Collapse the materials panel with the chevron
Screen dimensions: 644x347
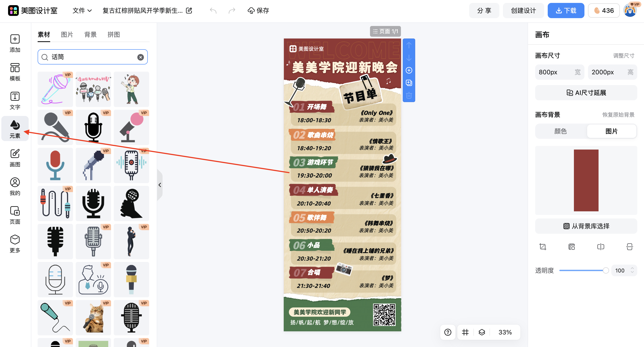160,185
